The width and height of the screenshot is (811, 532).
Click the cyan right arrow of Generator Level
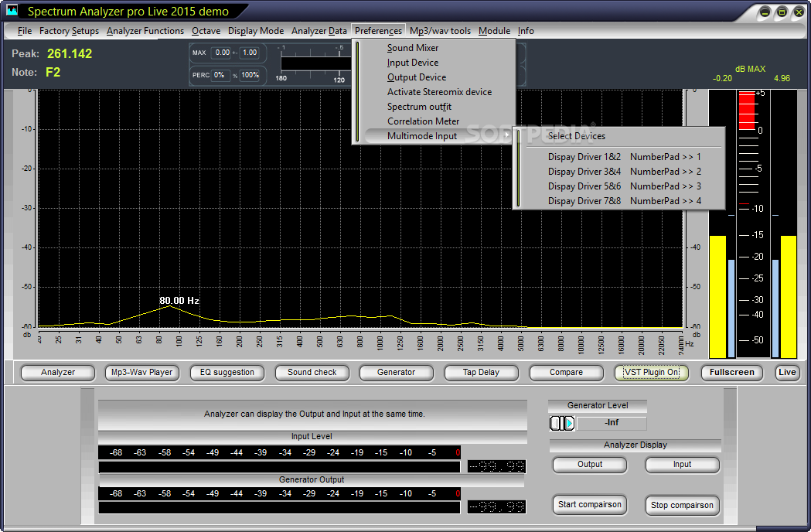[570, 424]
